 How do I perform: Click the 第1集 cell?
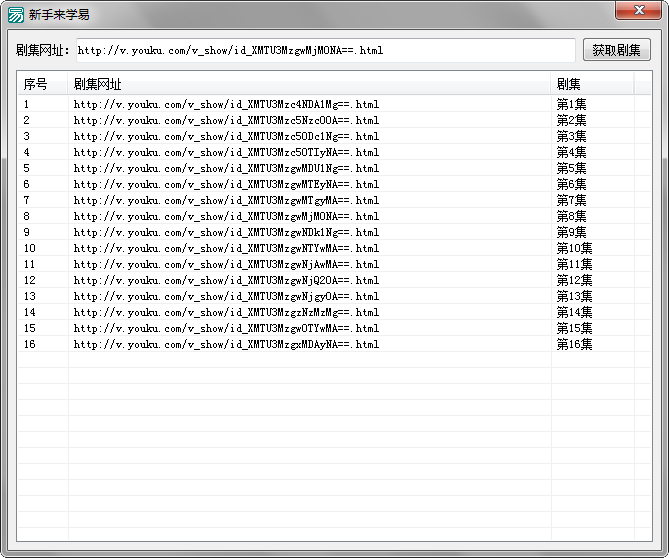click(x=571, y=105)
